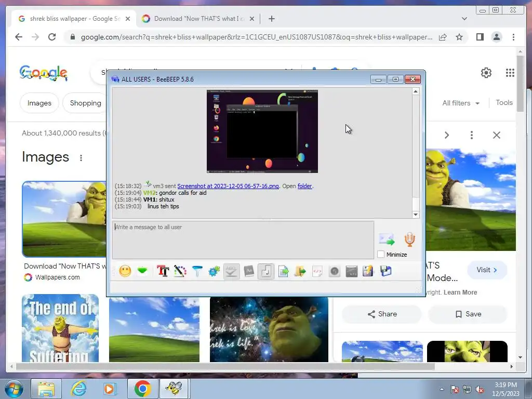The image size is (532, 399).
Task: Save the image with the Save button
Action: point(468,314)
